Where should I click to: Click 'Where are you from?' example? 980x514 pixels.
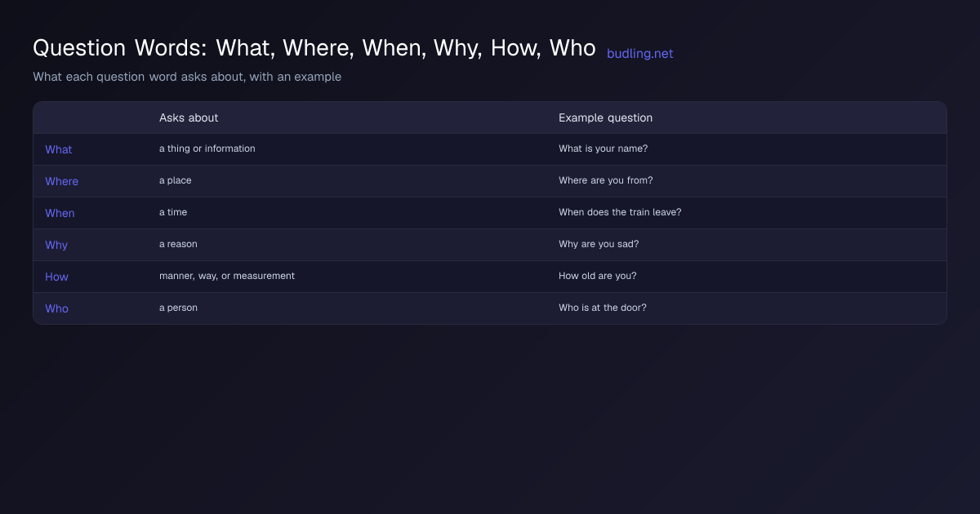click(606, 180)
